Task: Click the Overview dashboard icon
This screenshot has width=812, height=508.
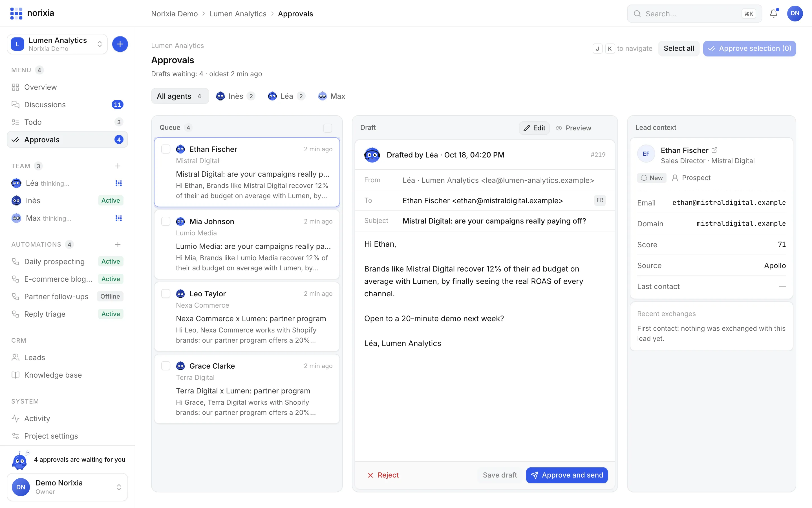Action: (x=16, y=87)
